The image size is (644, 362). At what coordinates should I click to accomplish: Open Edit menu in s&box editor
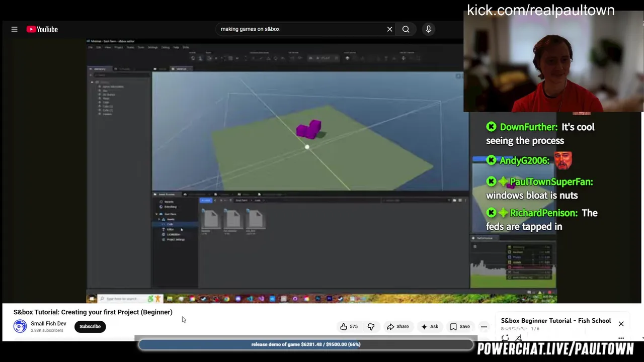pyautogui.click(x=99, y=47)
